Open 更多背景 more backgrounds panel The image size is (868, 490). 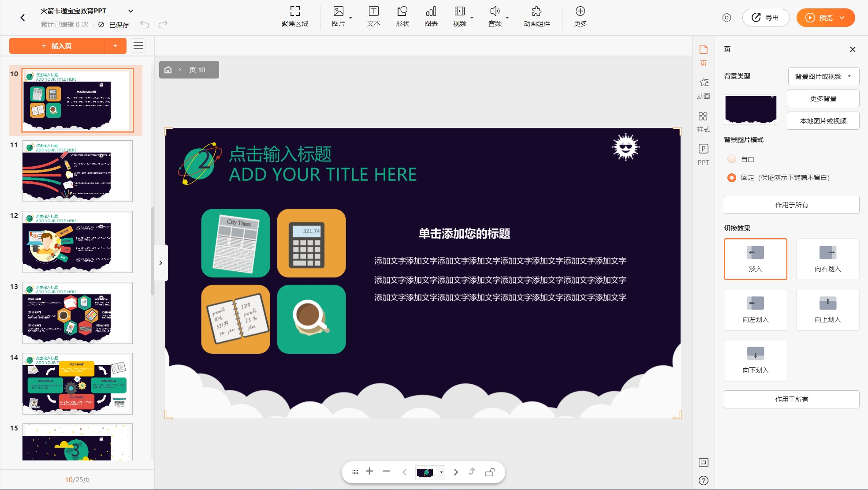point(823,98)
